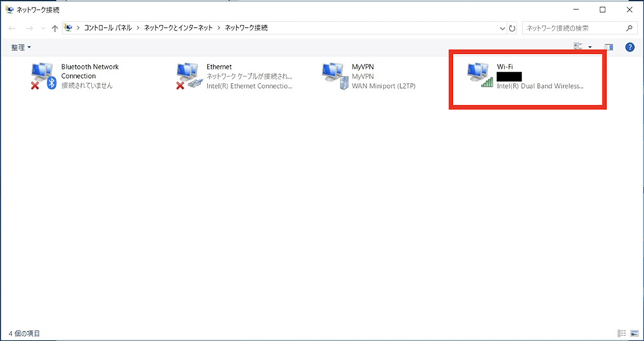The image size is (644, 341).
Task: Switch to details view in status bar
Action: click(x=622, y=333)
